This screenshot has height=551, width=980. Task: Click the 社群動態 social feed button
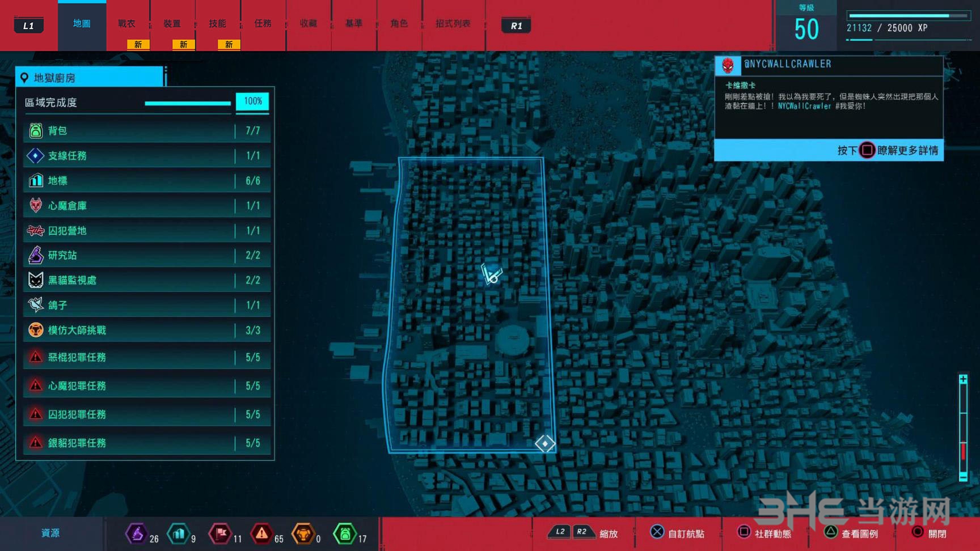(764, 533)
